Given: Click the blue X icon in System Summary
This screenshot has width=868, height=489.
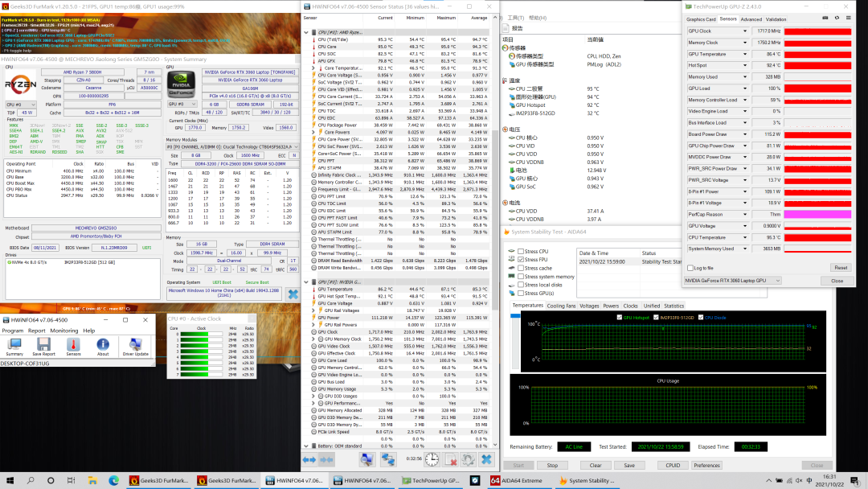Looking at the screenshot, I should (293, 294).
